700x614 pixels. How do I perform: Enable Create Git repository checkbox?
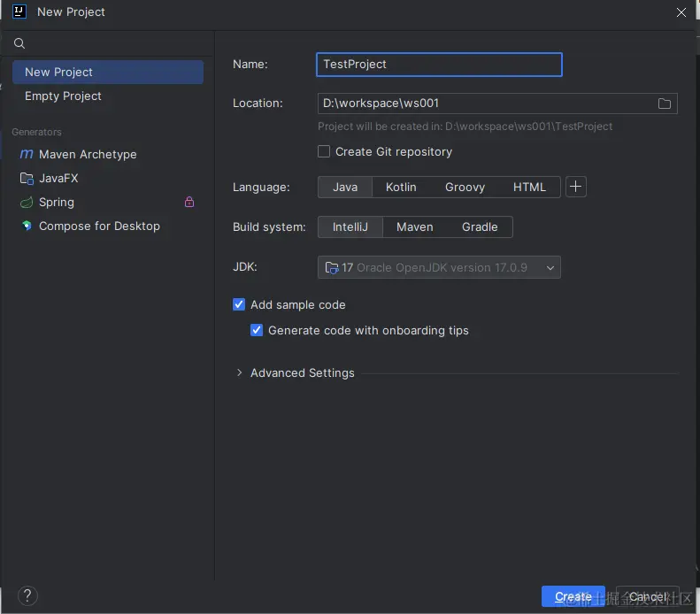point(324,151)
